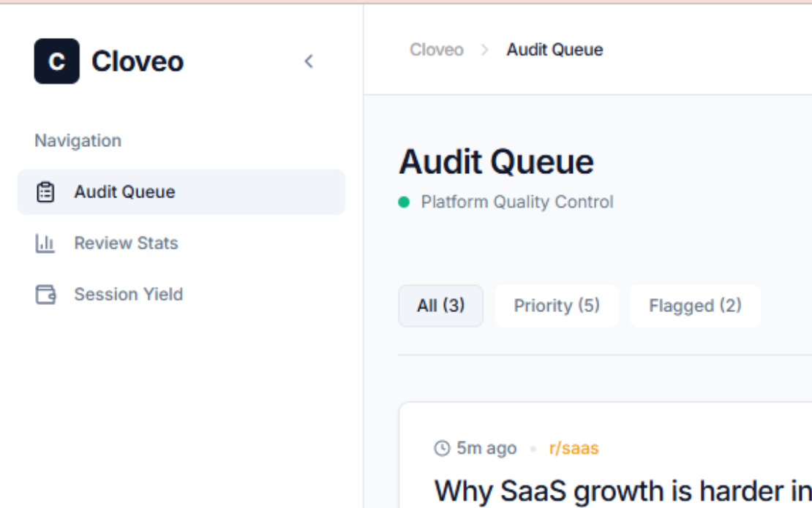Open the r/saas subreddit link

(574, 448)
